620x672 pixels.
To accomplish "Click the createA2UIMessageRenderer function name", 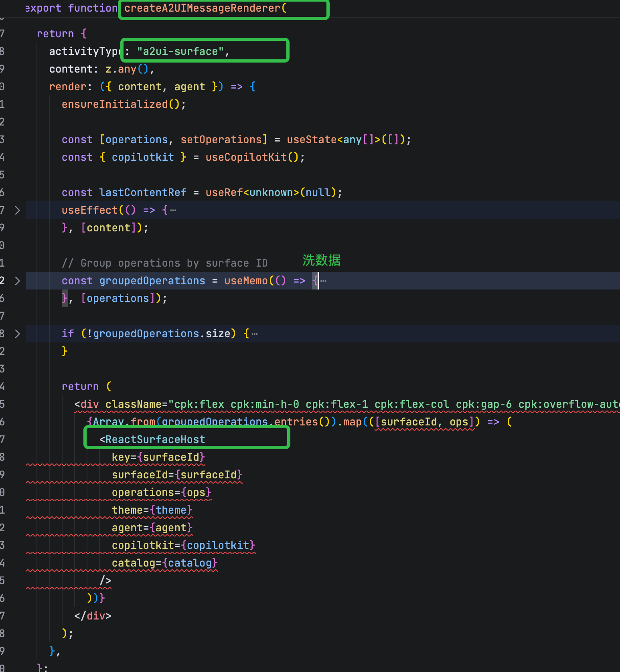I will (x=202, y=8).
